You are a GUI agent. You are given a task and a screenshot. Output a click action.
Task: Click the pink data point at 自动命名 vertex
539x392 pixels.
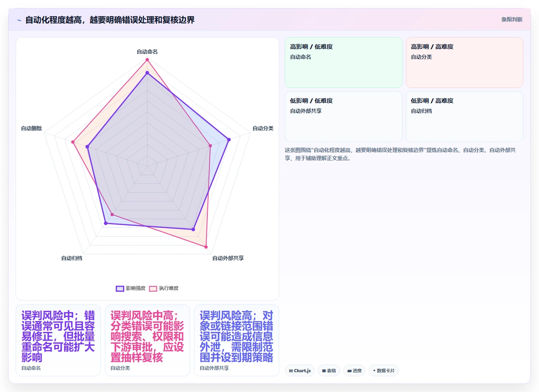[147, 60]
